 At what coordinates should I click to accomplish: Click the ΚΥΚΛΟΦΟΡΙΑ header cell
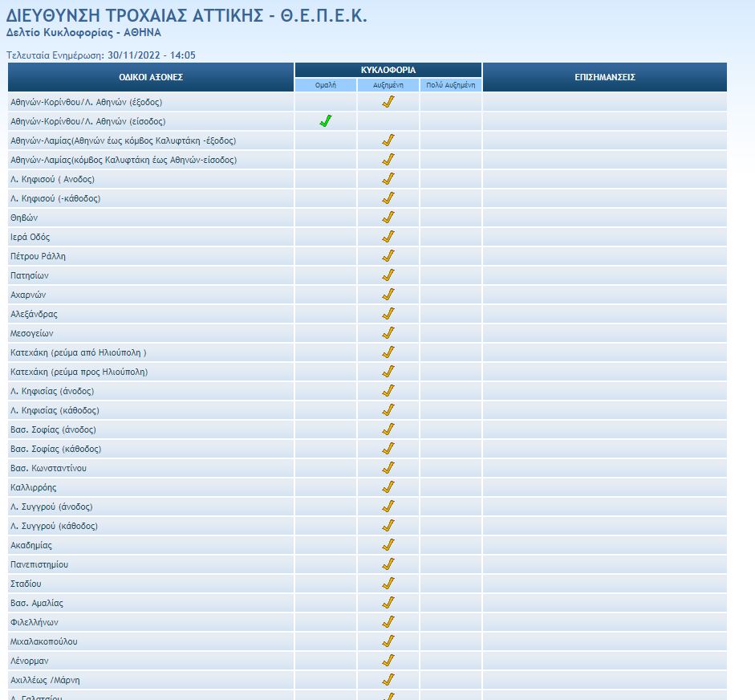click(388, 70)
